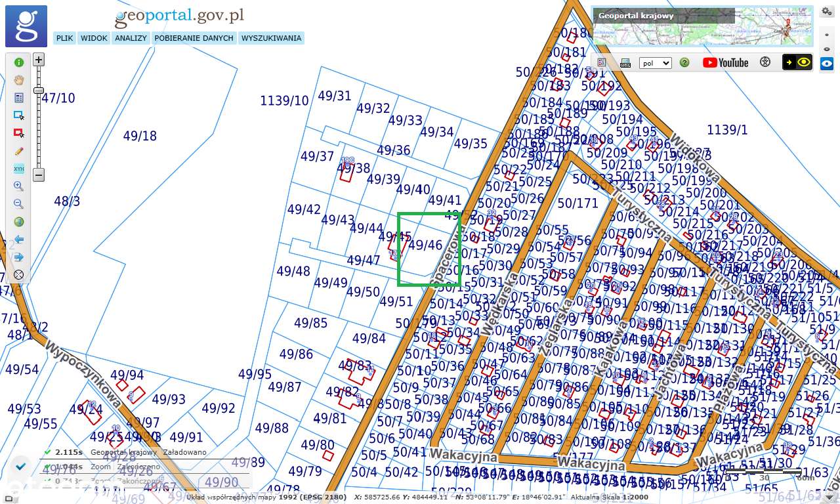Toggle the blue eye visibility button
Viewport: 840px width, 504px height.
pyautogui.click(x=826, y=63)
